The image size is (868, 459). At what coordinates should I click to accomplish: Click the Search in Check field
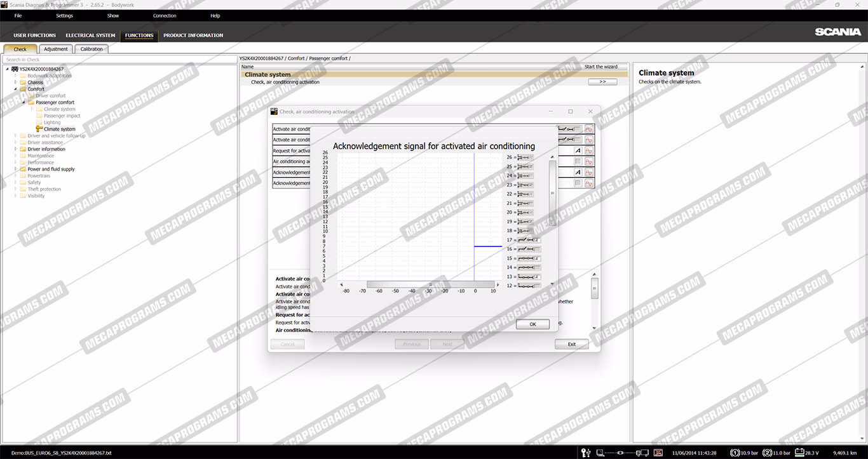pyautogui.click(x=119, y=60)
